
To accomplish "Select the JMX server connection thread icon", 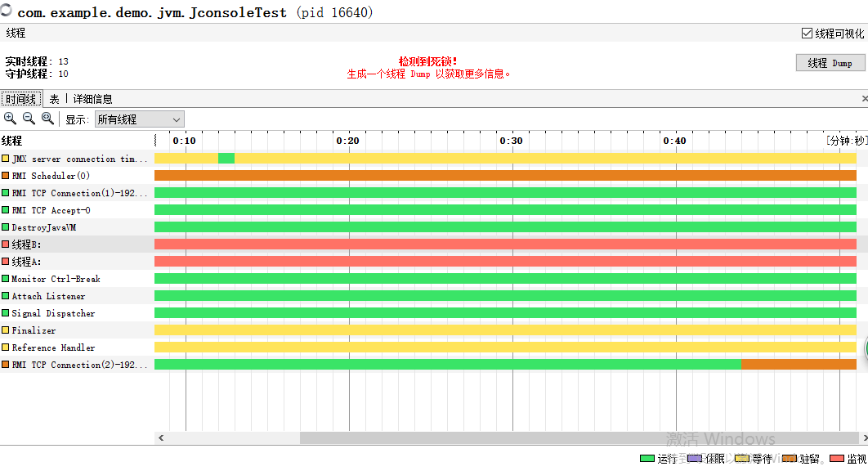I will pyautogui.click(x=5, y=159).
